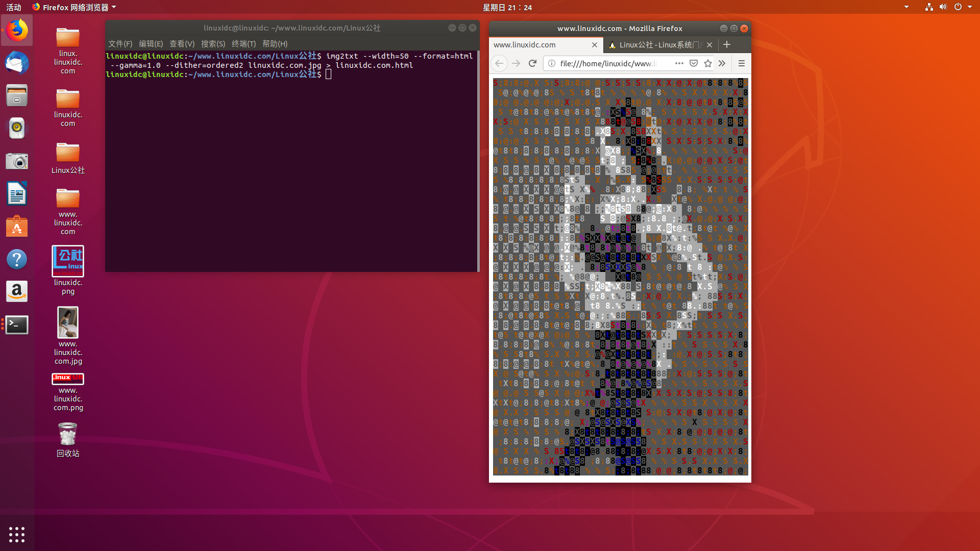Open page actions three-dots menu
980x551 pixels.
[x=679, y=63]
